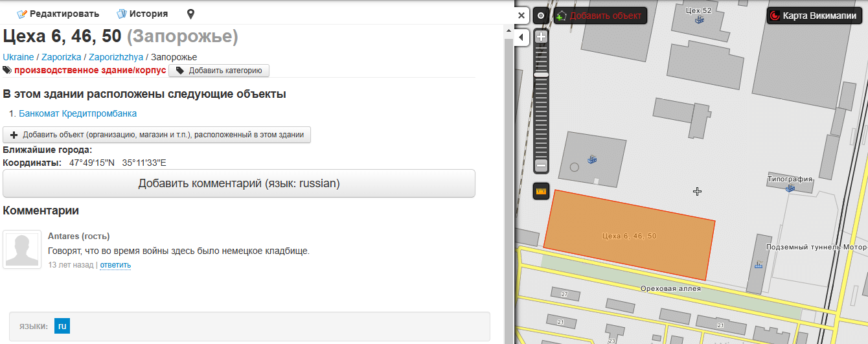Select the orange Цеха 6, 46, 50 polygon
Image resolution: width=868 pixels, height=344 pixels.
(x=629, y=236)
